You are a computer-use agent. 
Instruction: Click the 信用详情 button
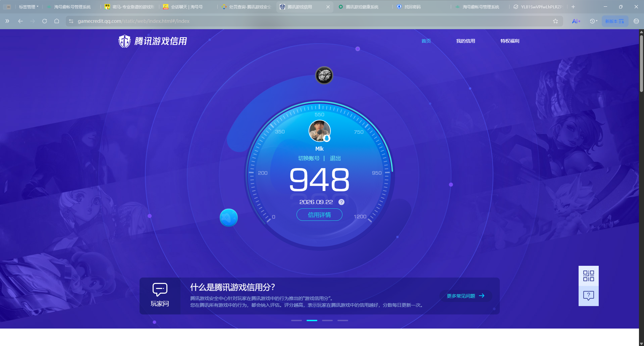pos(319,215)
